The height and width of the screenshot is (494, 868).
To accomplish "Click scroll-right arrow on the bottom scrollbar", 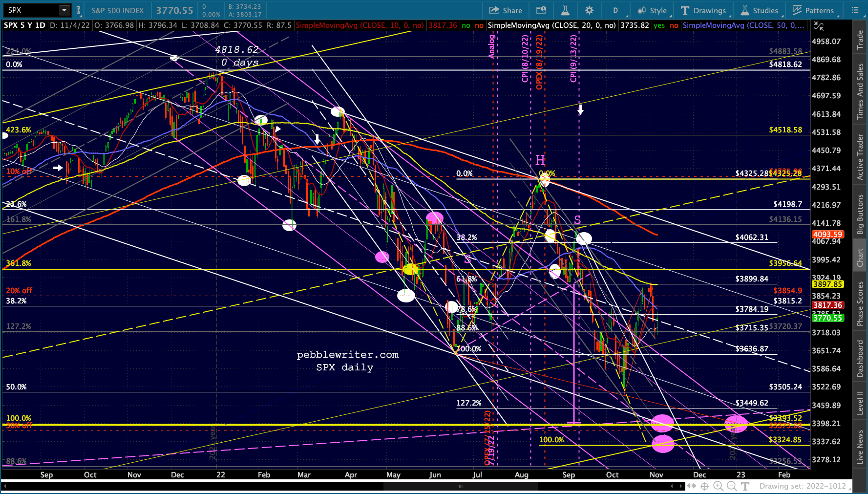I will [681, 486].
